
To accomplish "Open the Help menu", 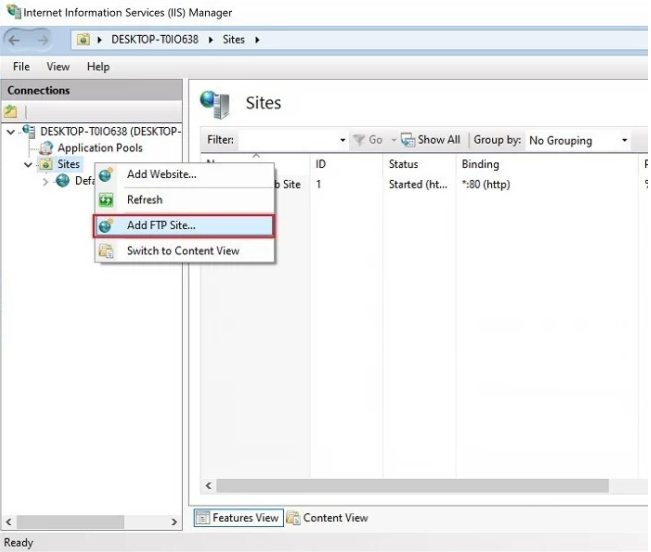I will (98, 67).
